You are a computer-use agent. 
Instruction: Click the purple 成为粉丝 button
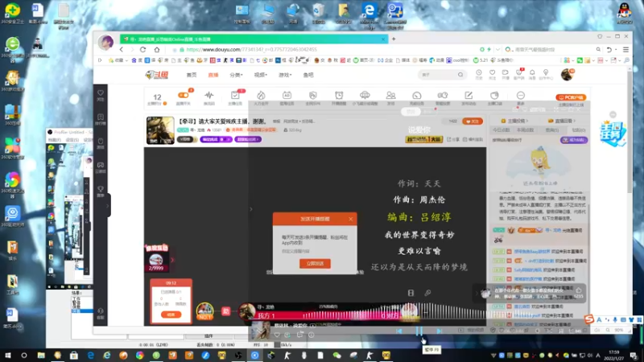(574, 140)
